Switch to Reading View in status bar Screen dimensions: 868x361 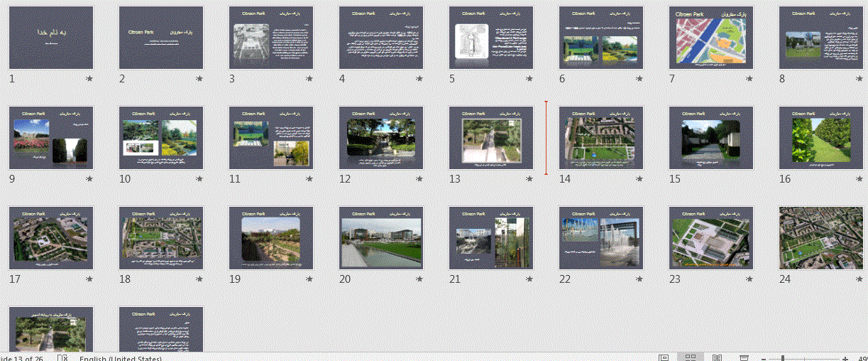pos(717,357)
